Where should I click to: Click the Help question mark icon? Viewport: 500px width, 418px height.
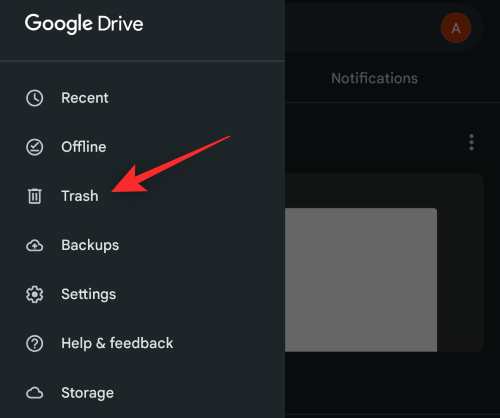coord(34,343)
